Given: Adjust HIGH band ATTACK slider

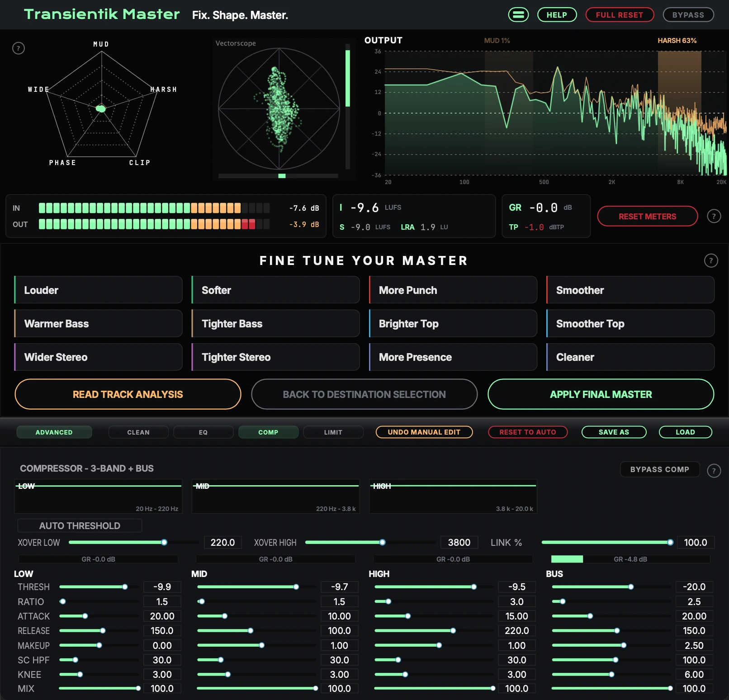Looking at the screenshot, I should click(434, 616).
